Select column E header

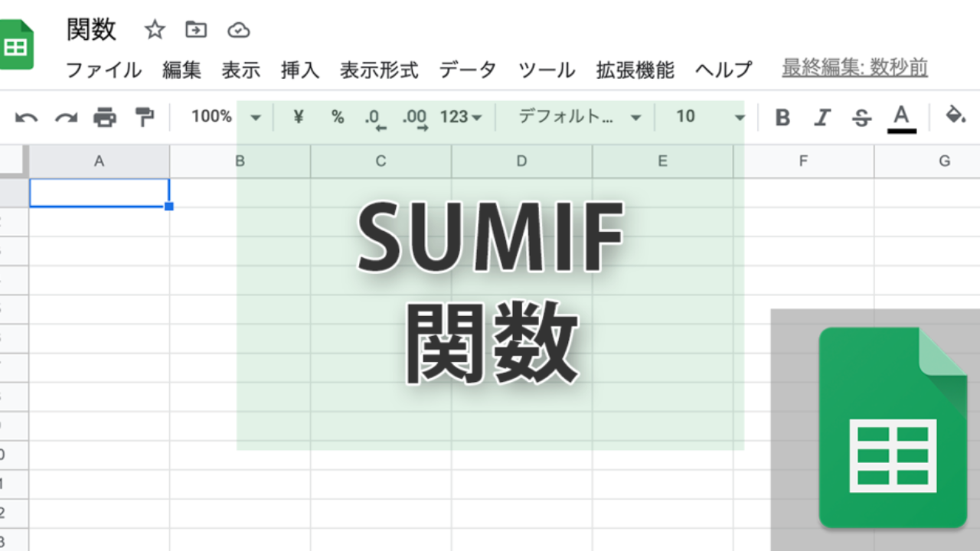[x=662, y=161]
